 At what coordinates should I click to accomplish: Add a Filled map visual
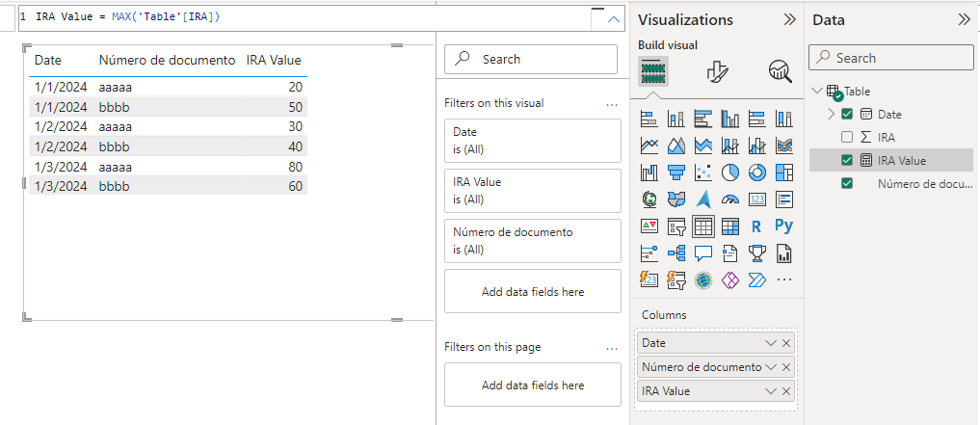[676, 199]
